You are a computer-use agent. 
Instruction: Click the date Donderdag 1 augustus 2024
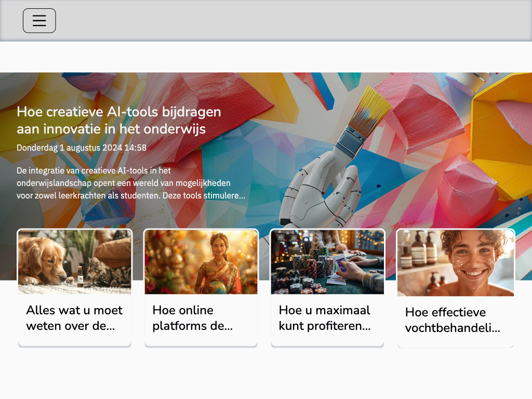[x=82, y=148]
